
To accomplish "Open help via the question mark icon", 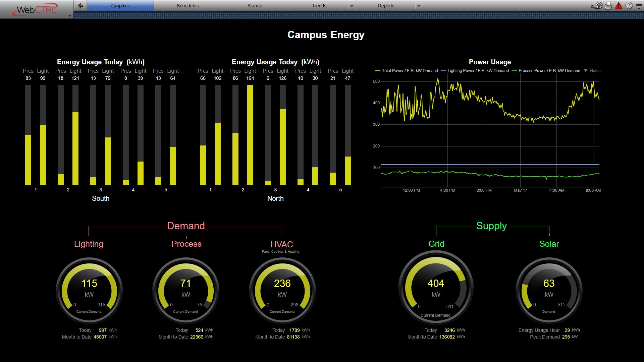I will [629, 5].
